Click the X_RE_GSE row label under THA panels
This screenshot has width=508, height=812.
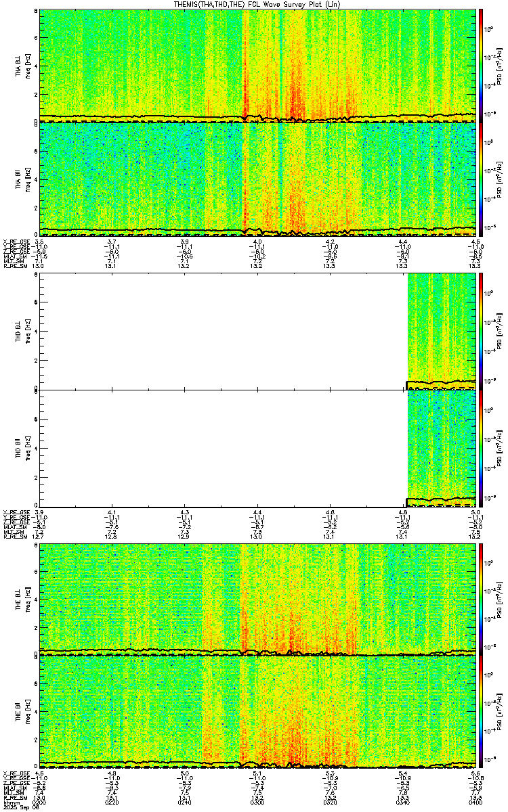(x=16, y=242)
